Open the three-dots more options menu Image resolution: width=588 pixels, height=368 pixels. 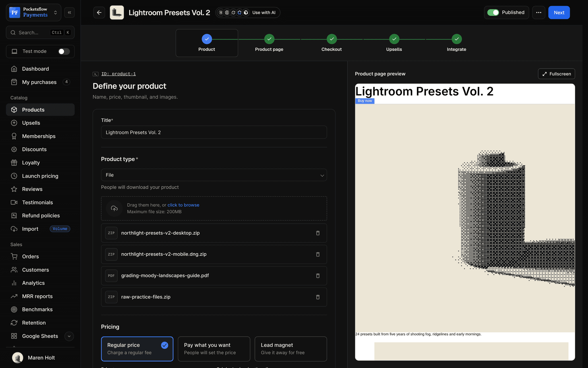click(x=539, y=12)
